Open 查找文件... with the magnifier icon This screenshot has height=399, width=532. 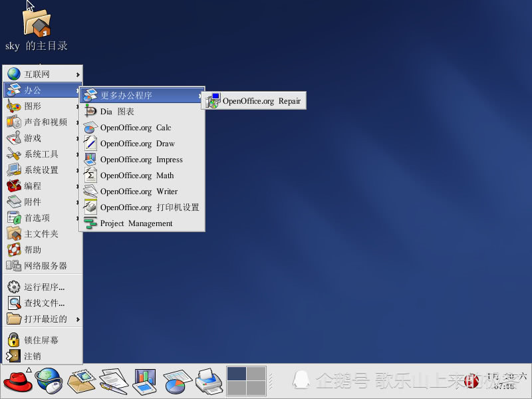click(43, 303)
